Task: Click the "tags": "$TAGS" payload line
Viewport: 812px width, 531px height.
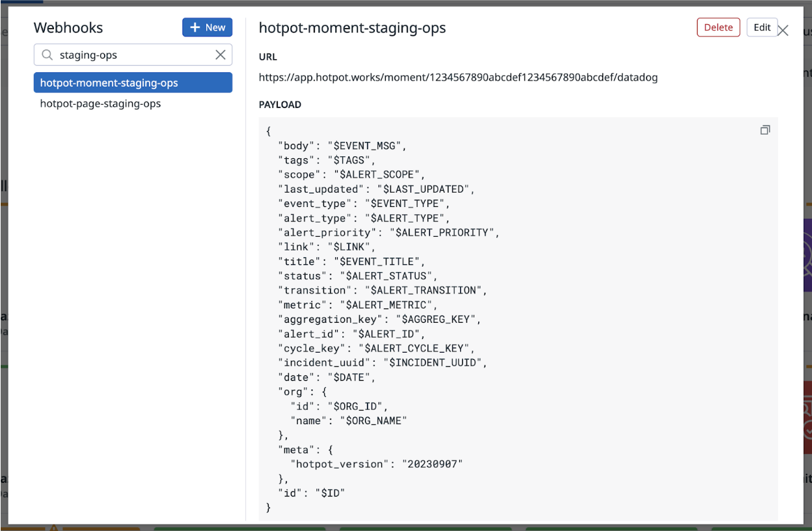Action: click(x=327, y=160)
